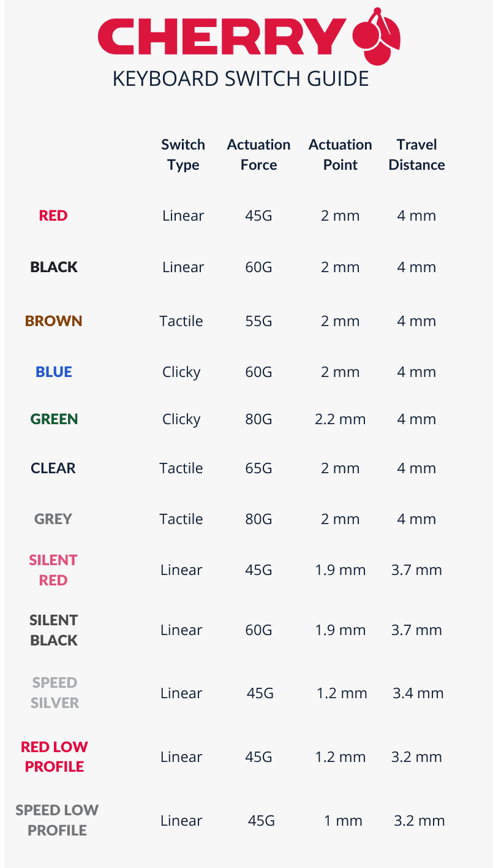Select the Switch Type column header

(x=183, y=154)
